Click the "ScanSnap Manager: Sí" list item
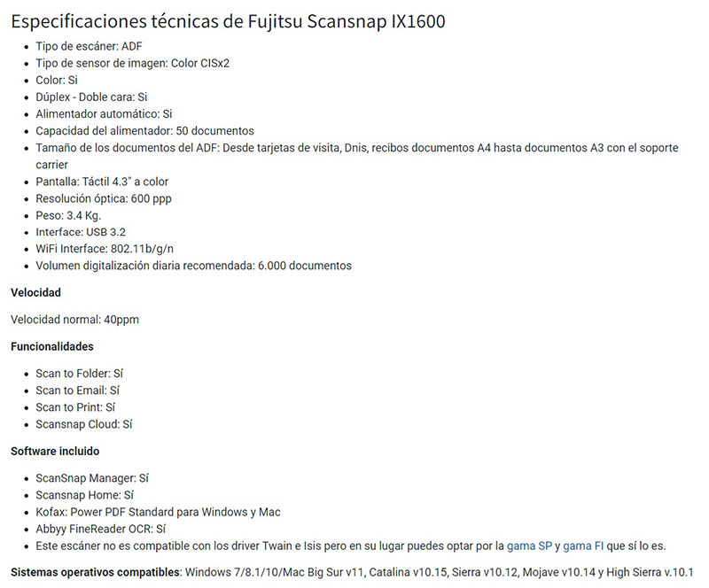The height and width of the screenshot is (588, 709). [x=92, y=478]
